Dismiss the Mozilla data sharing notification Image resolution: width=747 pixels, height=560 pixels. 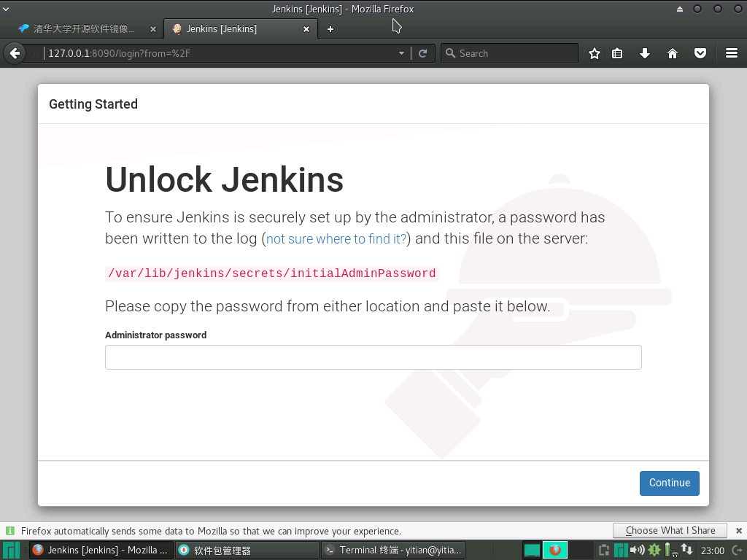click(x=738, y=530)
